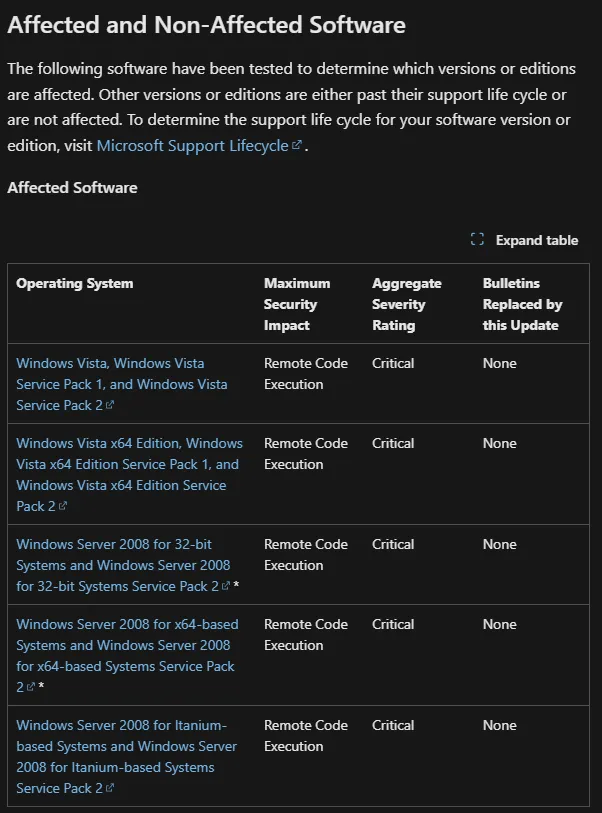Open the Windows Server 2008 for x64-based Systems link

coord(127,655)
